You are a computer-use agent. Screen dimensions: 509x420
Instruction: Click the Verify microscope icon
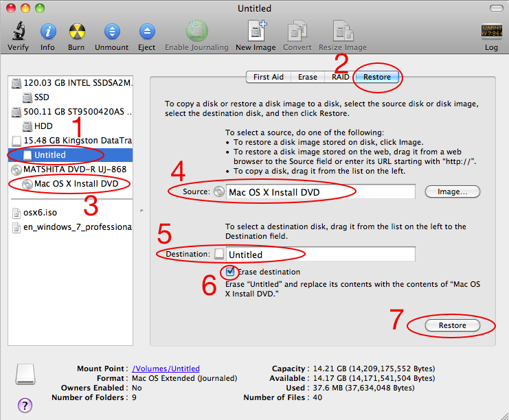tap(19, 31)
